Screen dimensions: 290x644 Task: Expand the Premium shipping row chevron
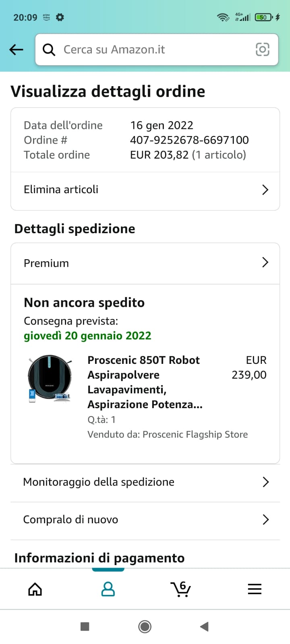[265, 262]
